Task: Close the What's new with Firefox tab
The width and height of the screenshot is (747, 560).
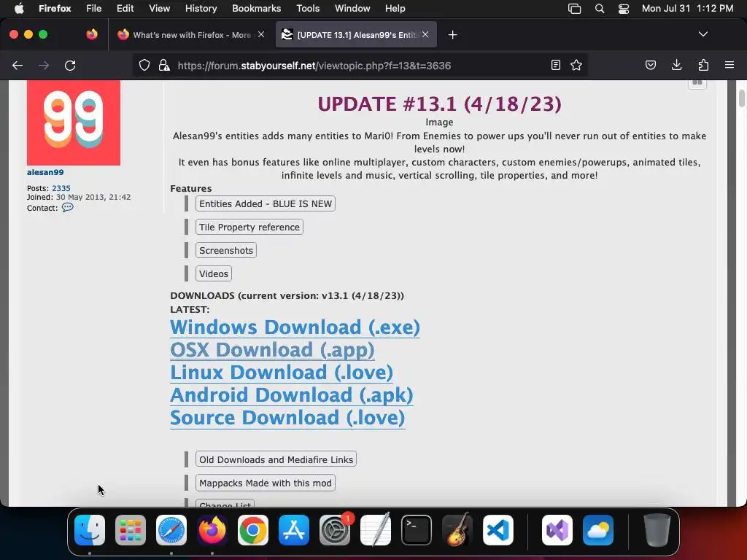Action: 261,34
